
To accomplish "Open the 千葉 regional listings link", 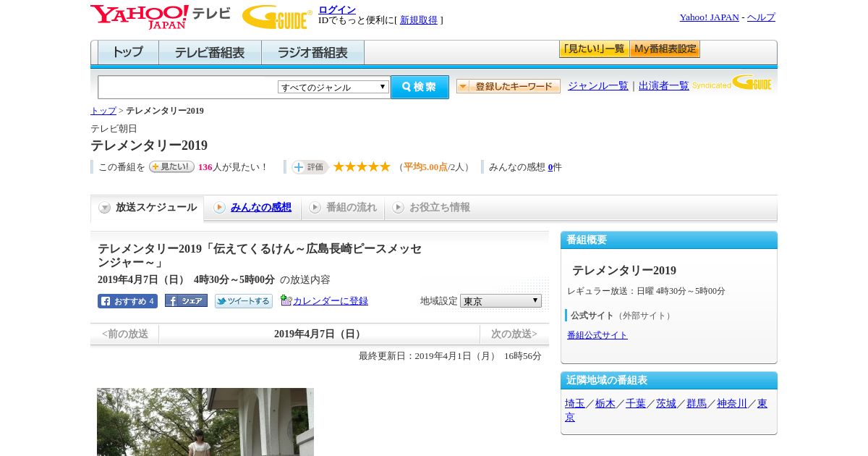I will [x=636, y=403].
